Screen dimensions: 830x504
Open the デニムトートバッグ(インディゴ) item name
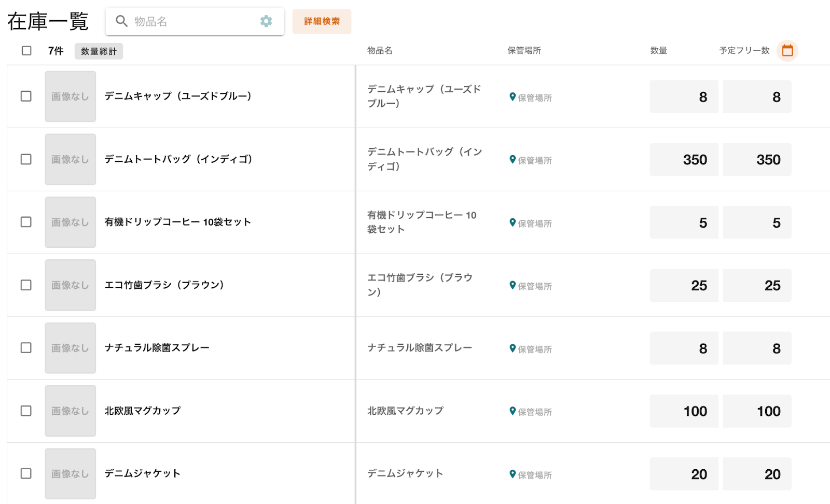point(178,159)
